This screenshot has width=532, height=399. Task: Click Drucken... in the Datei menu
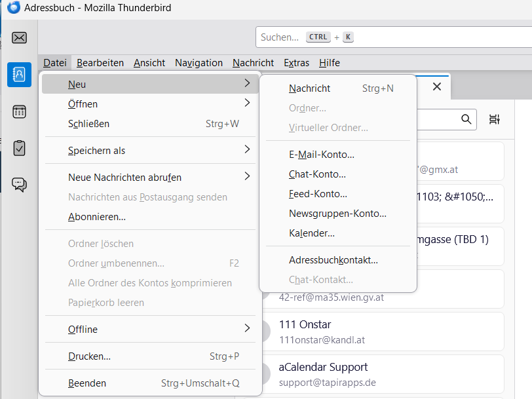[89, 356]
